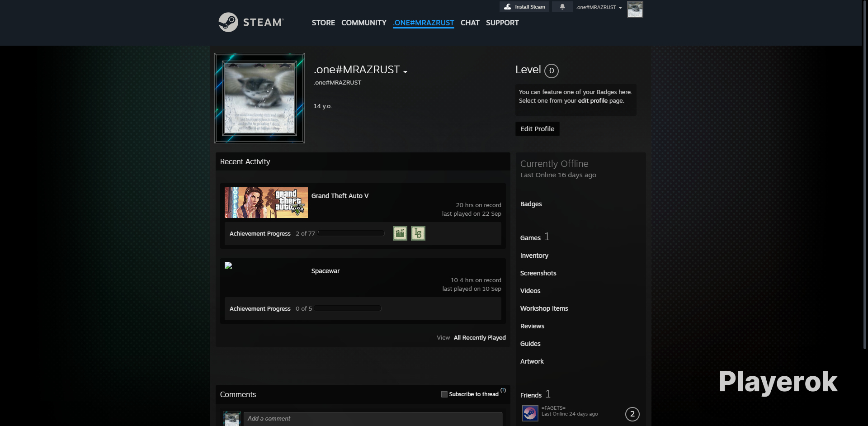This screenshot has width=868, height=426.
Task: Open the CHAT menu item
Action: pyautogui.click(x=470, y=23)
